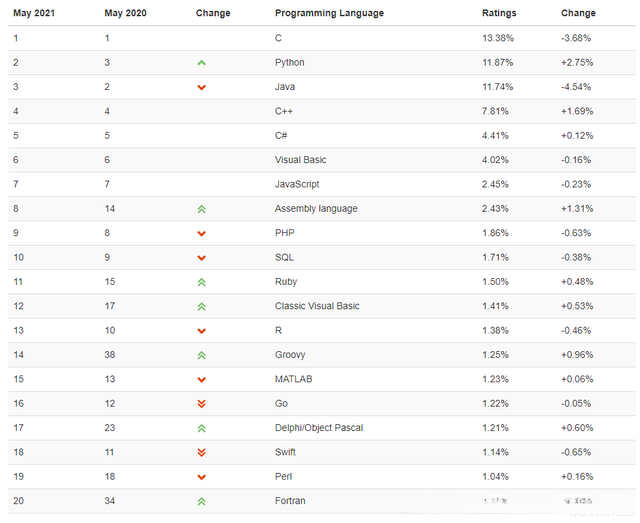
Task: Click the red down arrow beside PHP
Action: pos(202,234)
